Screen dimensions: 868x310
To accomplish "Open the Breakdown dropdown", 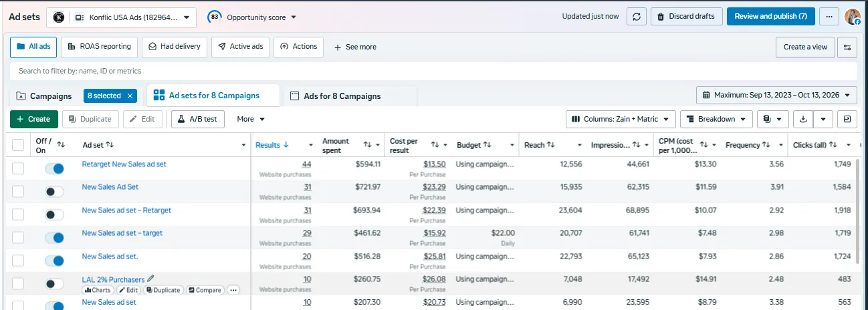I will click(x=716, y=119).
